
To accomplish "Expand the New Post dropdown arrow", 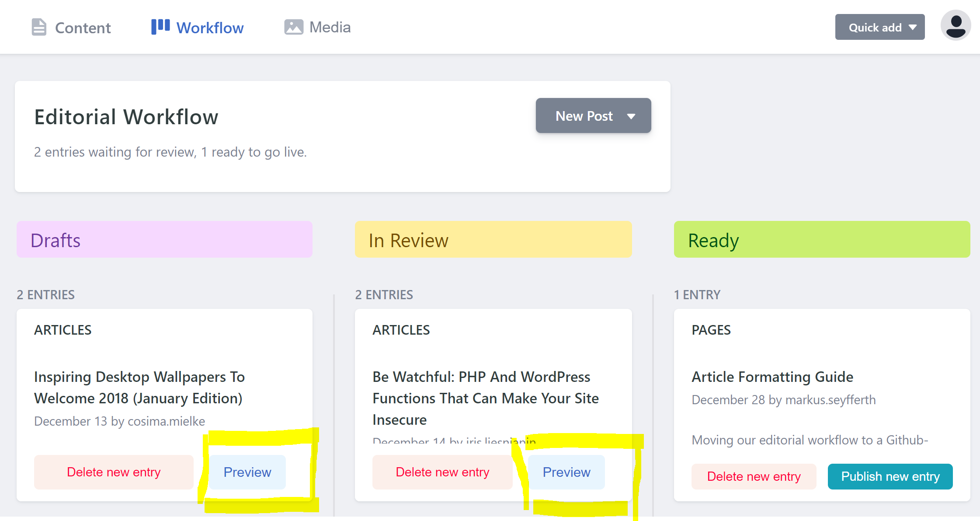I will pos(631,116).
